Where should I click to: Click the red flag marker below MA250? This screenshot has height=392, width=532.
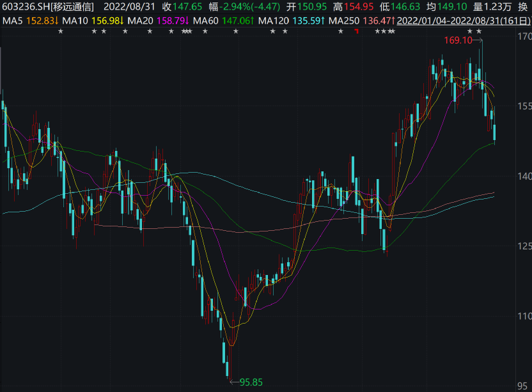tap(356, 32)
